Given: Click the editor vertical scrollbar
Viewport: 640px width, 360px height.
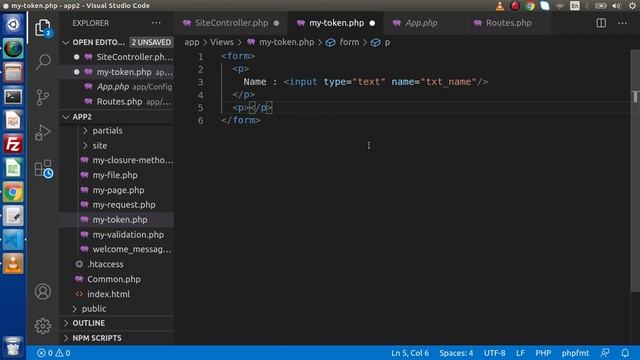Looking at the screenshot, I should 635,171.
